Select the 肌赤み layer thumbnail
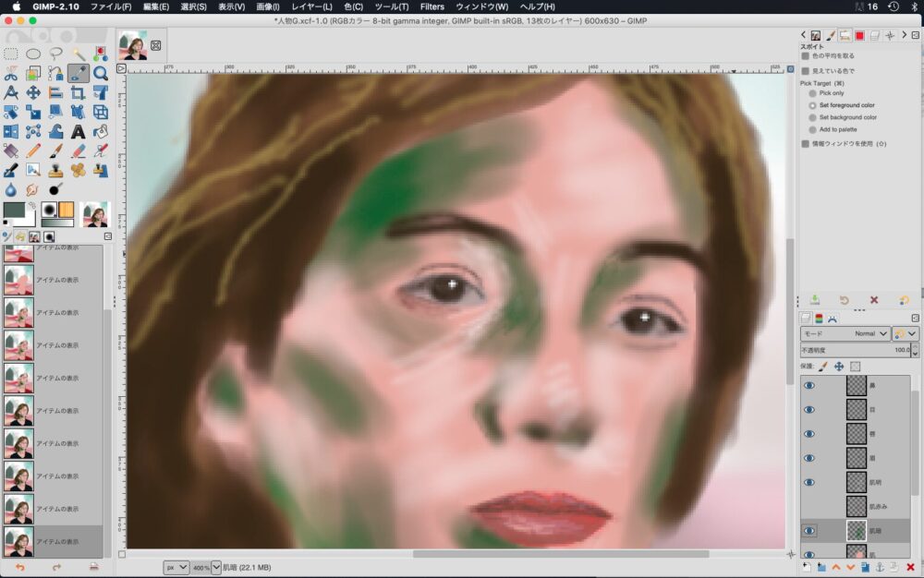The height and width of the screenshot is (578, 924). pos(857,506)
